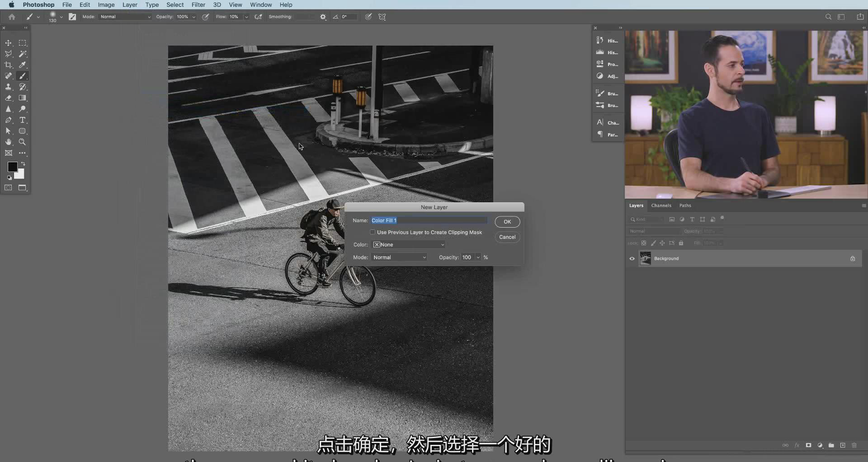Open the Select menu
Viewport: 868px width, 462px height.
pos(175,5)
